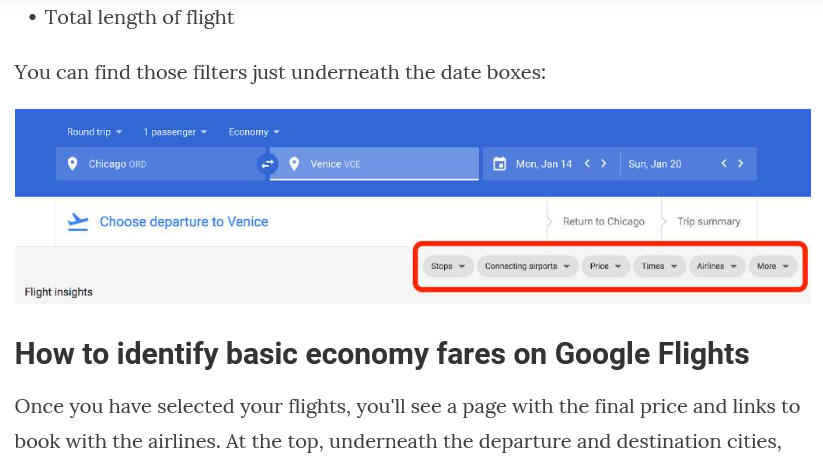Open the Airlines filter
823x466 pixels.
(716, 266)
